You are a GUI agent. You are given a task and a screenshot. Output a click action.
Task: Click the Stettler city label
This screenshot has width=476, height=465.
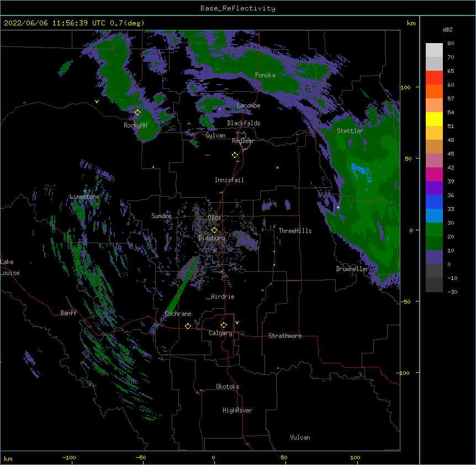350,131
